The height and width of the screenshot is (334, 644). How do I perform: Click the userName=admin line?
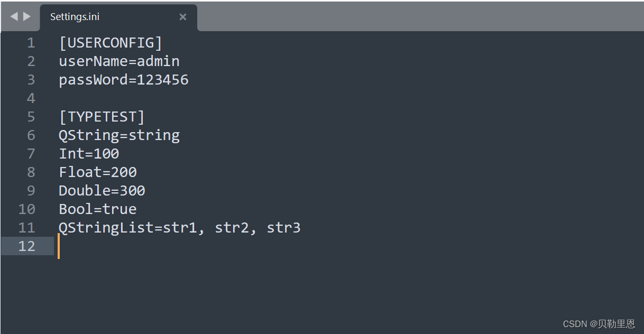point(119,61)
